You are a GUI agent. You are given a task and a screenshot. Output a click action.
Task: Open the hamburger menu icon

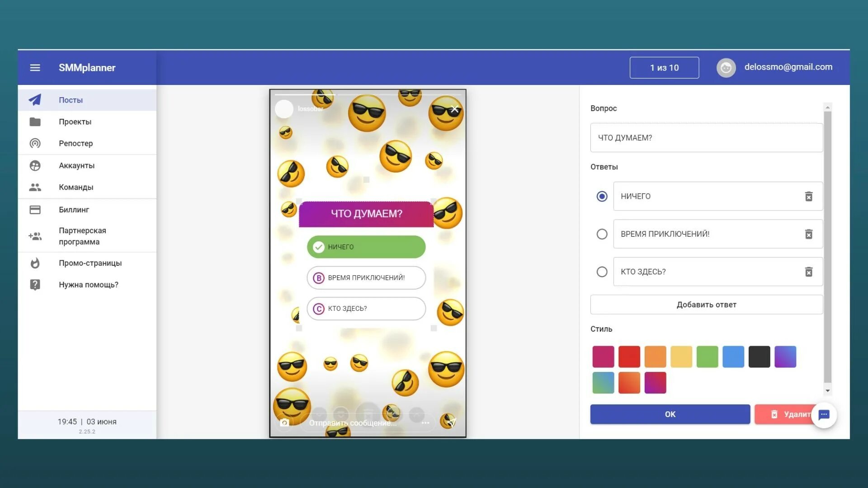point(35,68)
